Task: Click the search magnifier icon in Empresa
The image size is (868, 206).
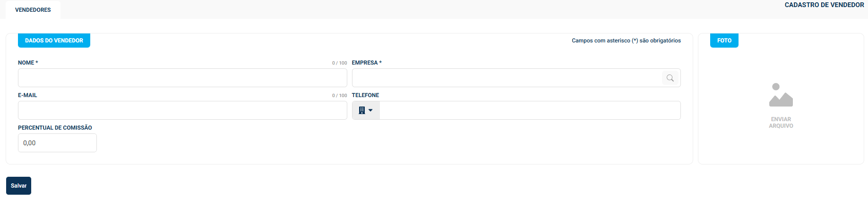Action: [x=670, y=78]
